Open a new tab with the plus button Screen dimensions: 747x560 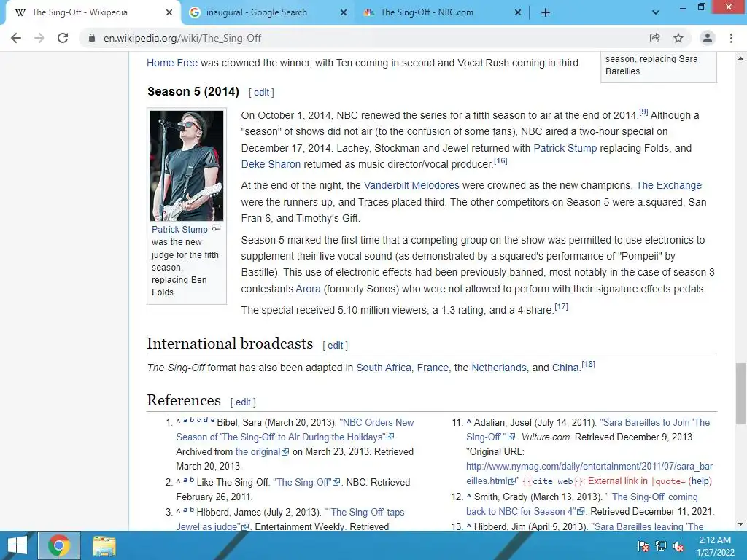pos(546,13)
